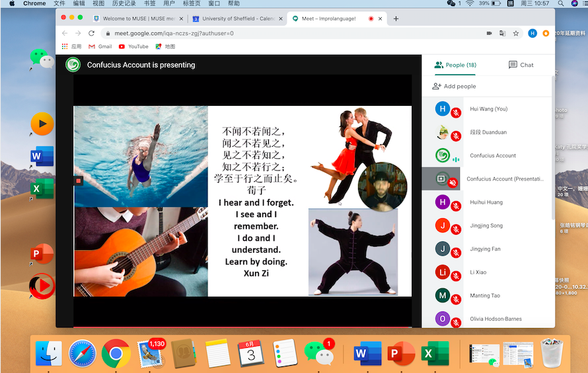Click the camera permission icon in address bar
588x373 pixels.
(x=490, y=33)
